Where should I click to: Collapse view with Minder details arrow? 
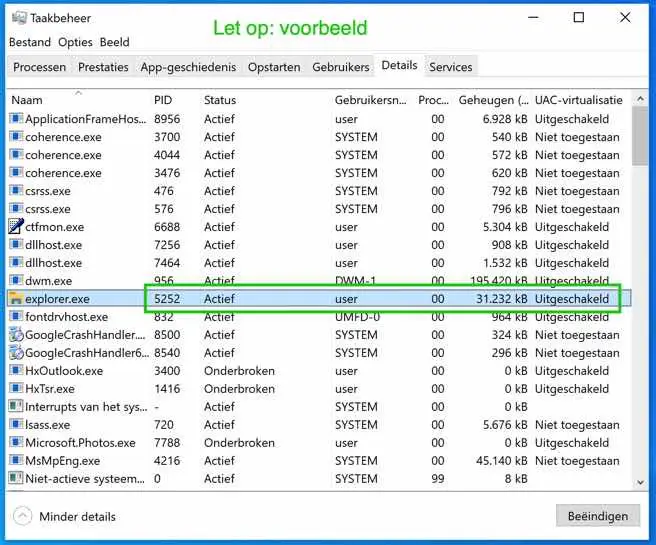[22, 516]
